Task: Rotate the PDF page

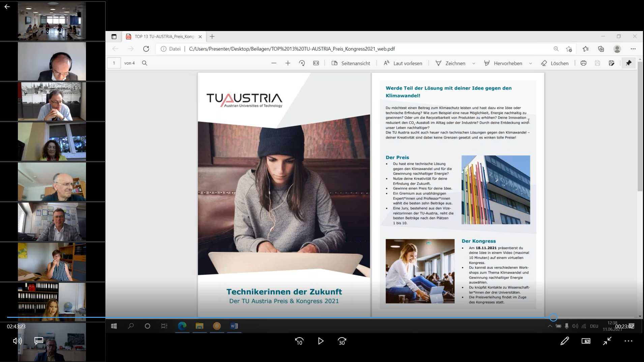Action: 302,63
